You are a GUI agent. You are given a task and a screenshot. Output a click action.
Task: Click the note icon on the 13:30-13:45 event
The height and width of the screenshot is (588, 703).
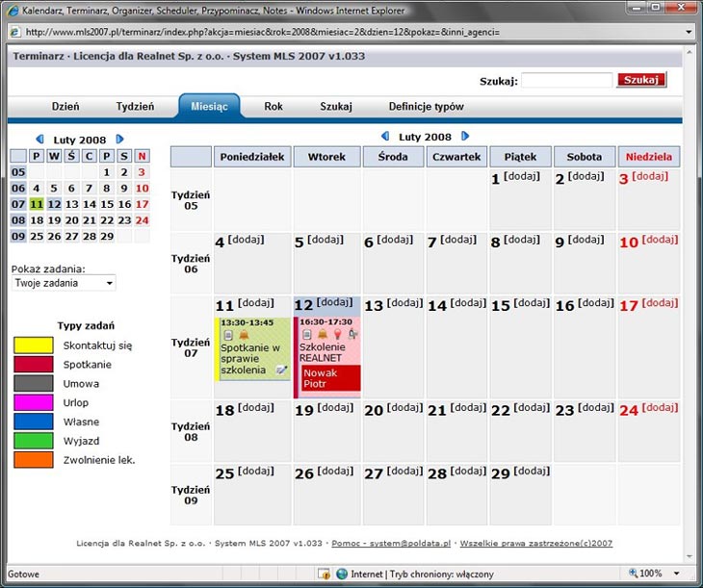click(x=227, y=334)
